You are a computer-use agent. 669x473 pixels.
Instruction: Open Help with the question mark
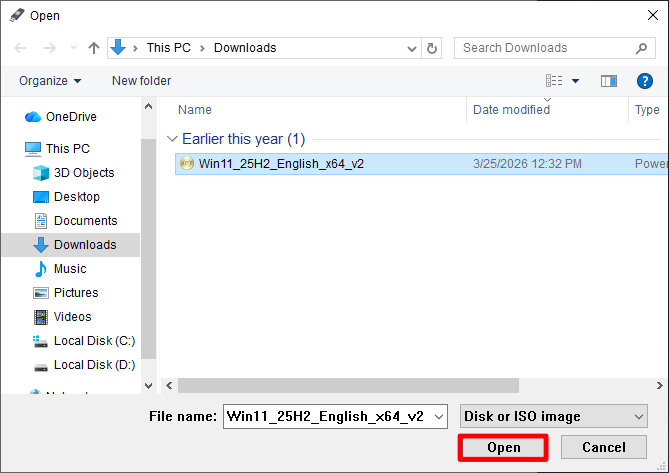point(645,81)
